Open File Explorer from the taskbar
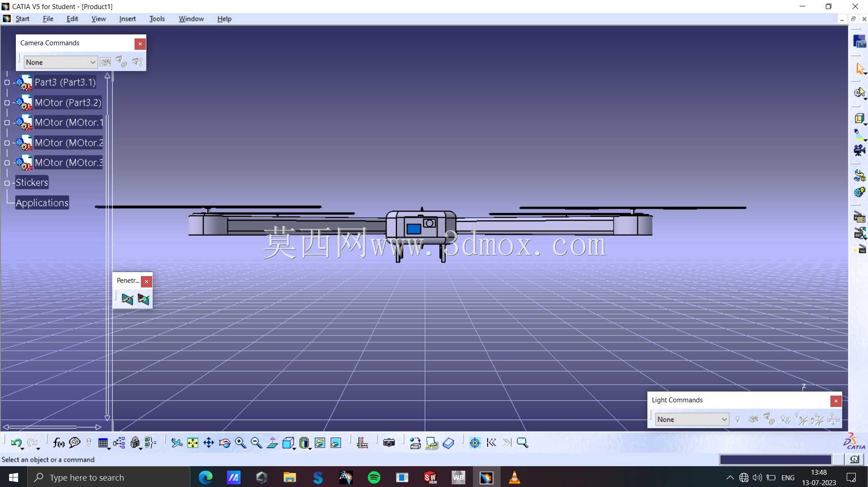 289,477
